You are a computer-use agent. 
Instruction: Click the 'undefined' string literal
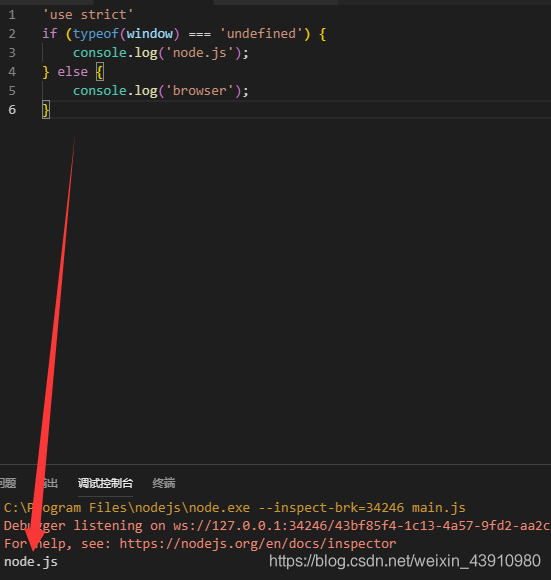261,34
